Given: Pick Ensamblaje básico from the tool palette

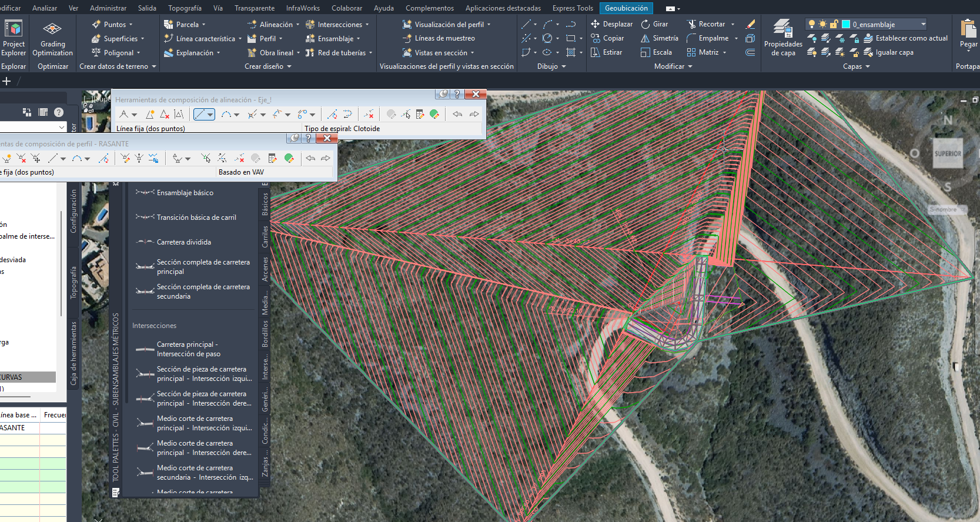Looking at the screenshot, I should point(185,193).
